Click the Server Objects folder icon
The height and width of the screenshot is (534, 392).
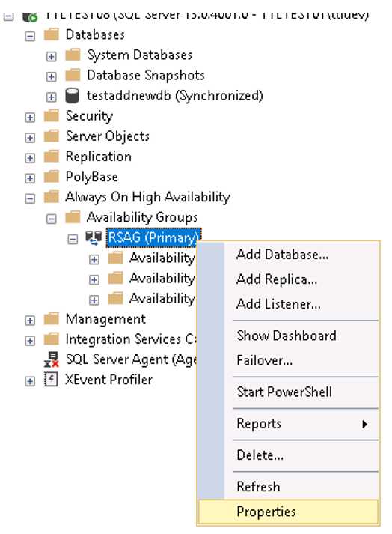(x=52, y=136)
